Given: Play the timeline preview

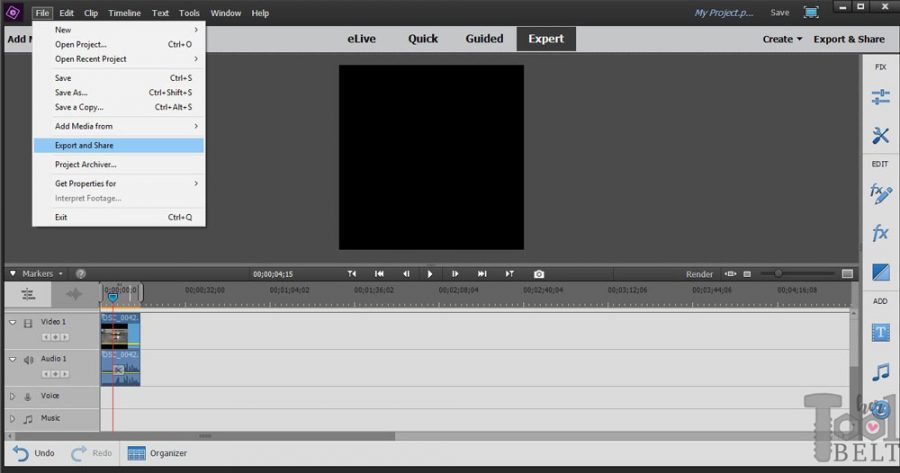Looking at the screenshot, I should [430, 274].
